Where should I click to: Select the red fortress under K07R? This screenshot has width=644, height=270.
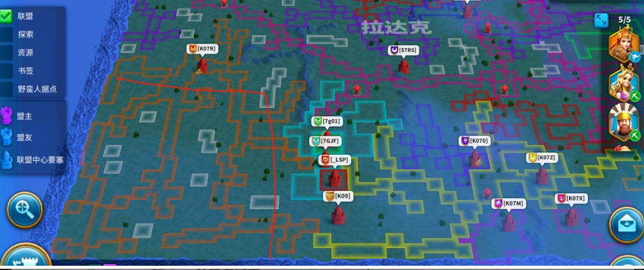click(x=202, y=65)
